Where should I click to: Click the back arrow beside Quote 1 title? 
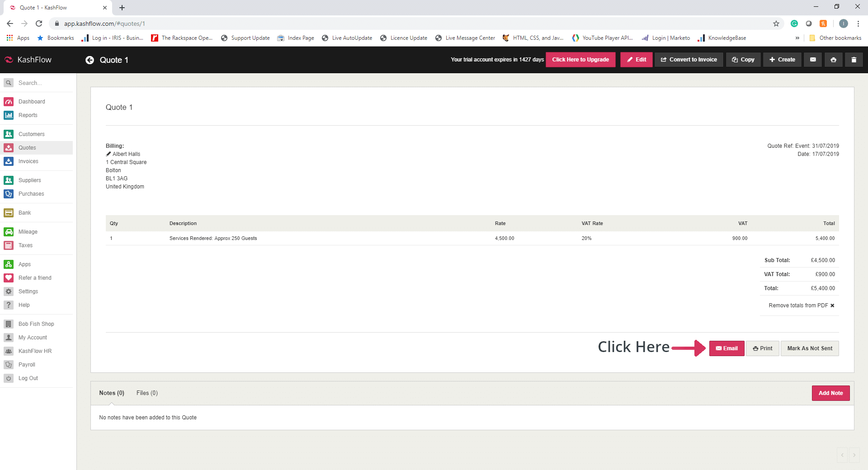point(90,60)
